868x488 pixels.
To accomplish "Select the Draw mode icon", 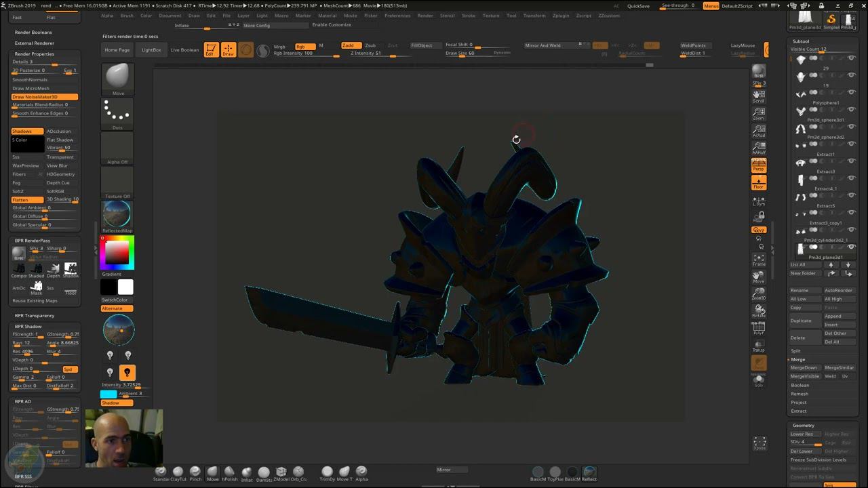I will (x=229, y=49).
